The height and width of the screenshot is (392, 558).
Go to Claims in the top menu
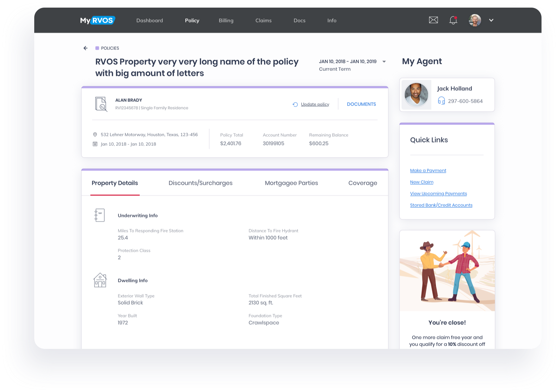pos(263,20)
